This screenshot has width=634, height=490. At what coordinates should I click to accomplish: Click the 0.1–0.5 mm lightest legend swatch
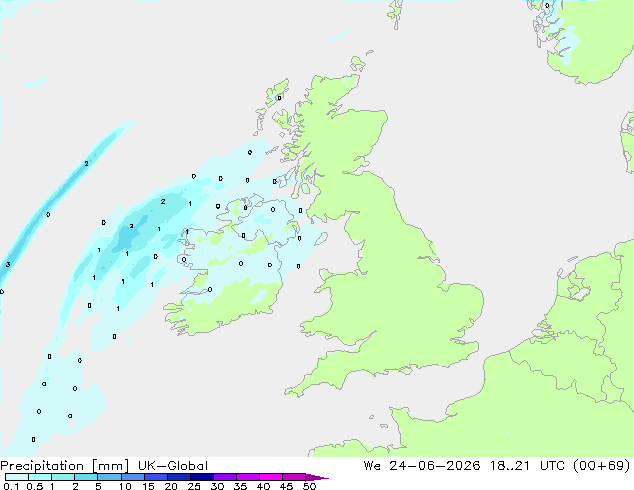point(17,477)
